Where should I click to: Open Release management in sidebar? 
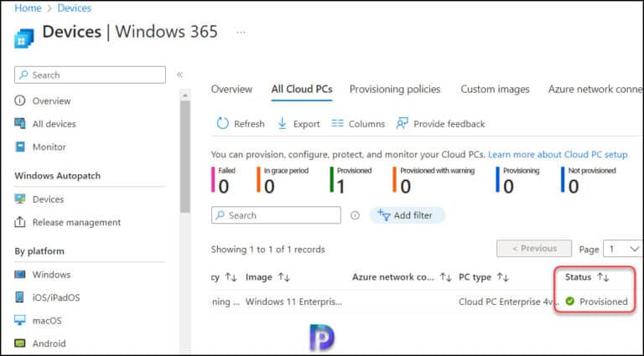[77, 222]
